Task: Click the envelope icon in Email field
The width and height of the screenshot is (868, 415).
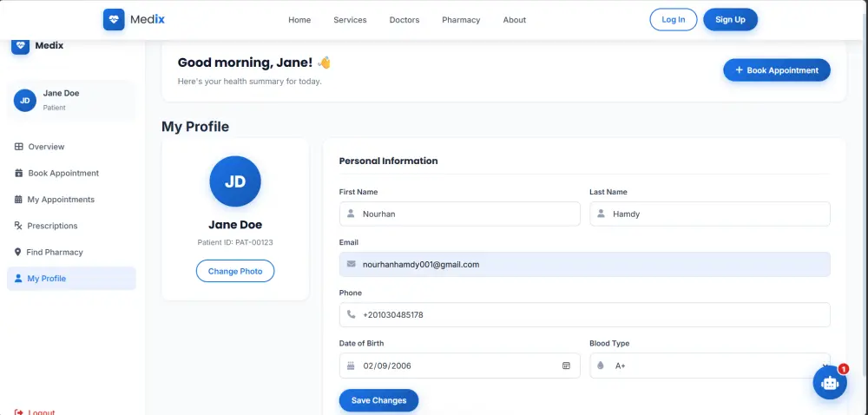Action: (351, 264)
